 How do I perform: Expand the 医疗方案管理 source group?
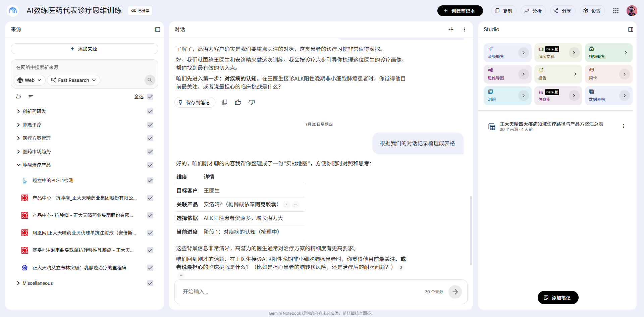pos(18,138)
